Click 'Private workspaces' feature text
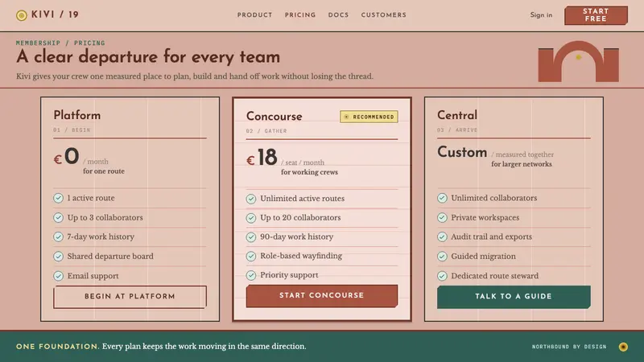This screenshot has width=644, height=362. [485, 217]
